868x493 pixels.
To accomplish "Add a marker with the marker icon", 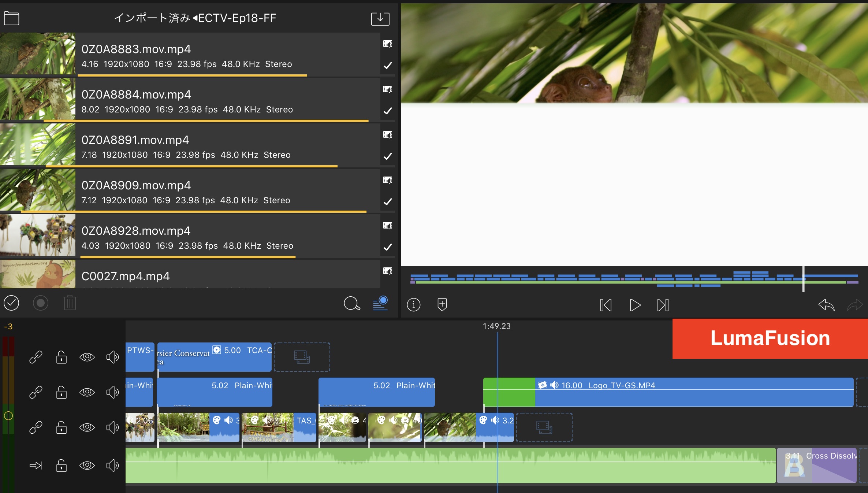I will (442, 305).
